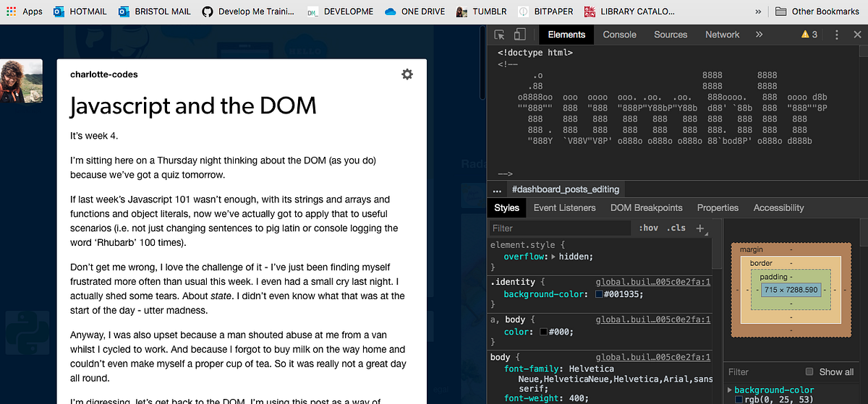Toggle the :hov element state button
The image size is (868, 404).
tap(649, 228)
